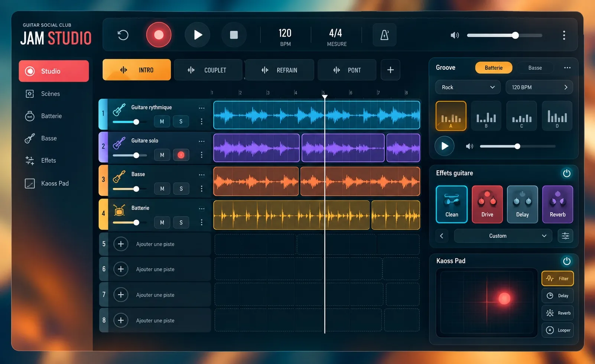Screen dimensions: 595x364
Task: Toggle the Kaoss Pad power button
Action: pyautogui.click(x=566, y=261)
